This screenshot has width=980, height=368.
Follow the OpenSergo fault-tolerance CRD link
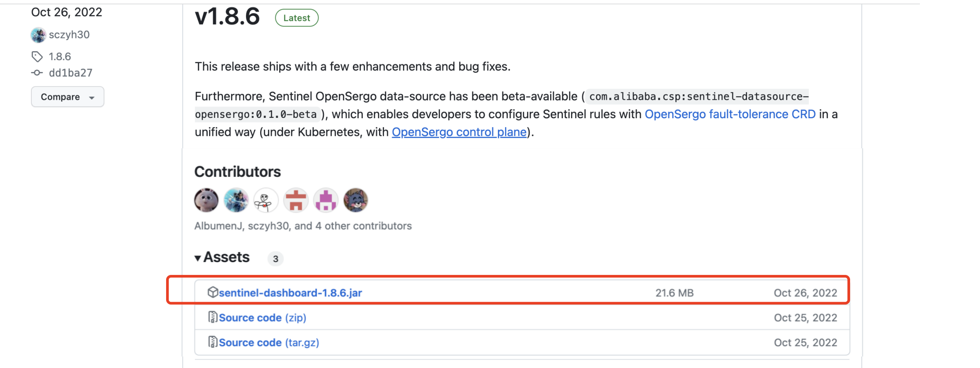730,114
